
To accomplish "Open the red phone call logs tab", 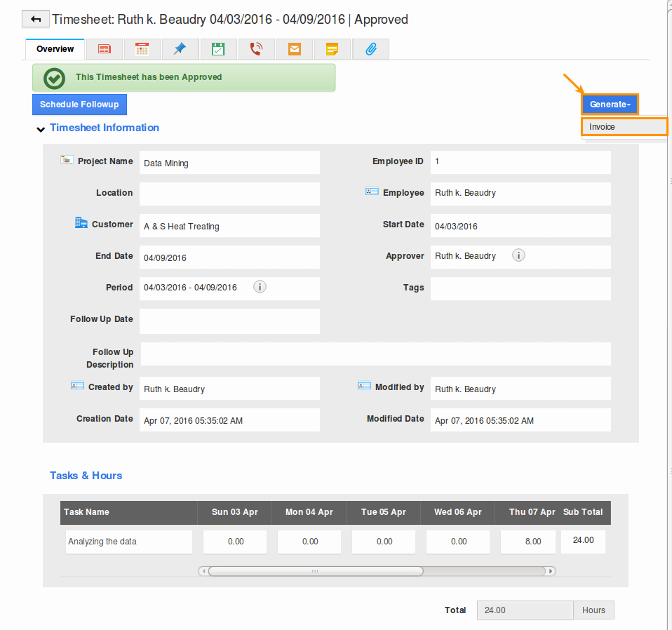I will [x=256, y=49].
